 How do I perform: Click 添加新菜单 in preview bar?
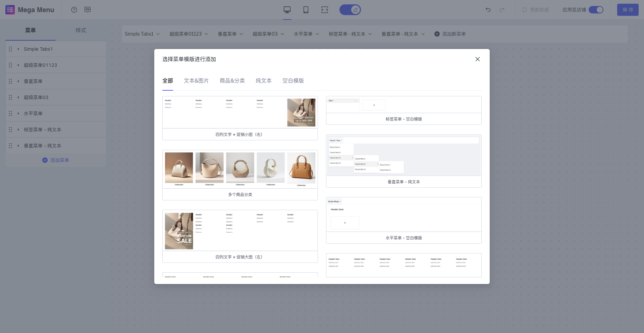(x=450, y=34)
